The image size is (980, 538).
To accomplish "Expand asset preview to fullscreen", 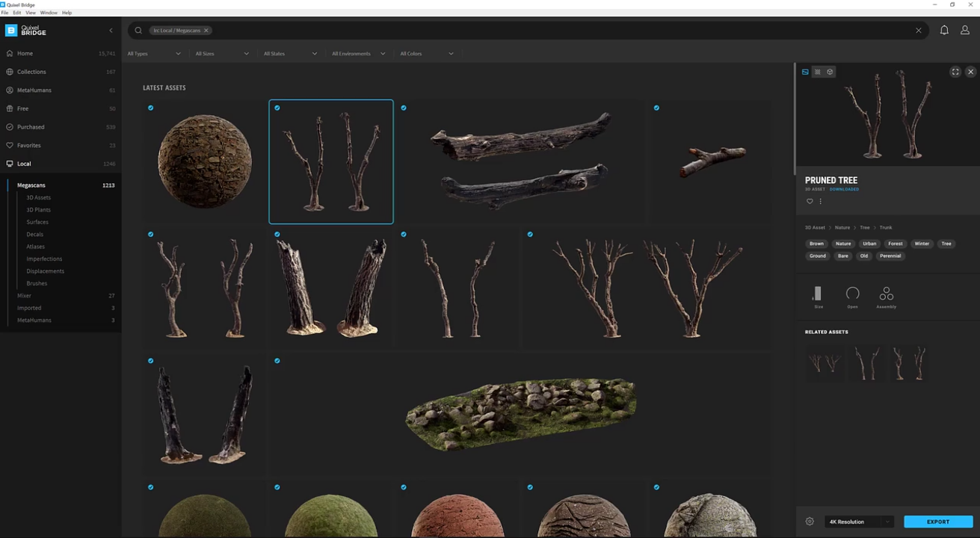I will click(x=955, y=72).
